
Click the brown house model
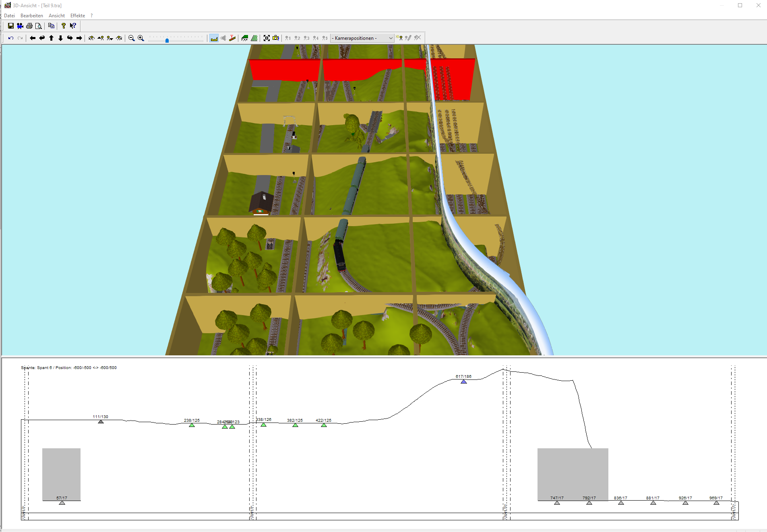261,202
